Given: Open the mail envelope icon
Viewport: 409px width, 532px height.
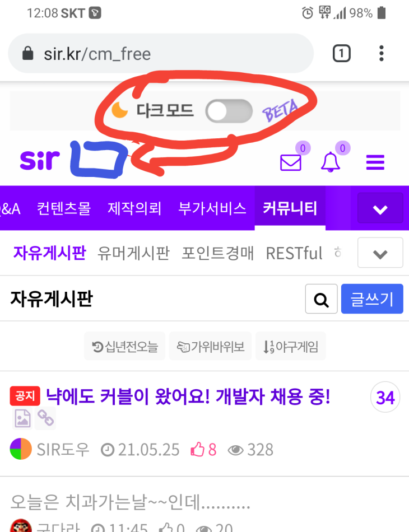Looking at the screenshot, I should [x=291, y=162].
